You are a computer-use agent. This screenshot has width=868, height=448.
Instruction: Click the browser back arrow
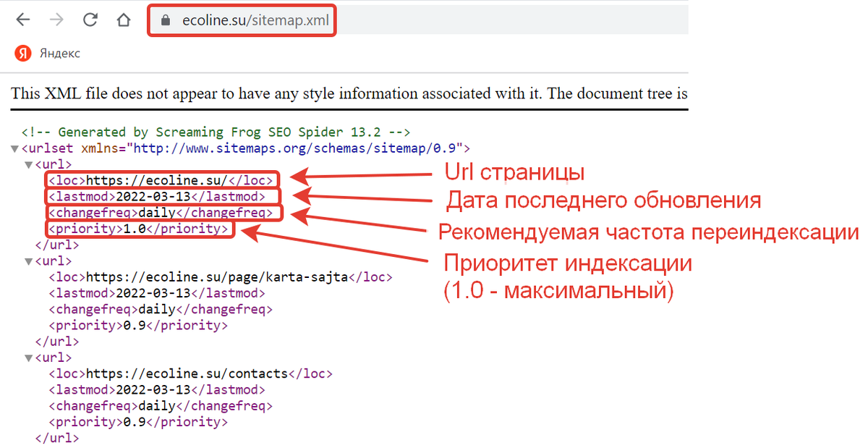pyautogui.click(x=22, y=20)
